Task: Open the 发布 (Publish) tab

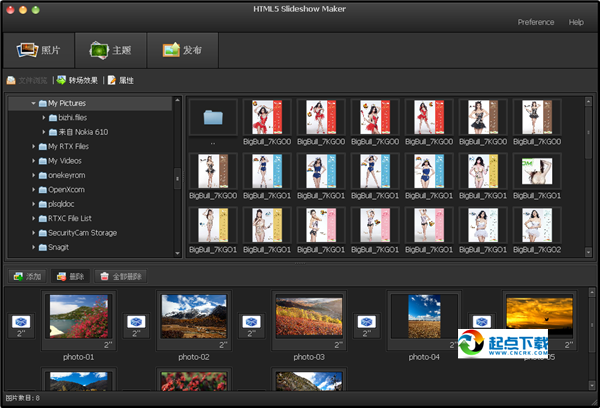Action: click(x=182, y=49)
